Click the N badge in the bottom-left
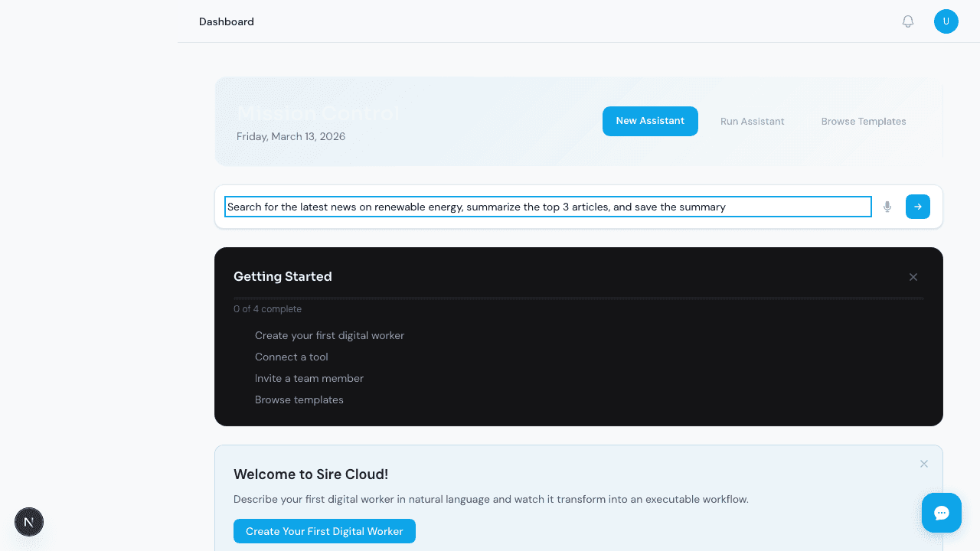The height and width of the screenshot is (551, 980). [29, 522]
